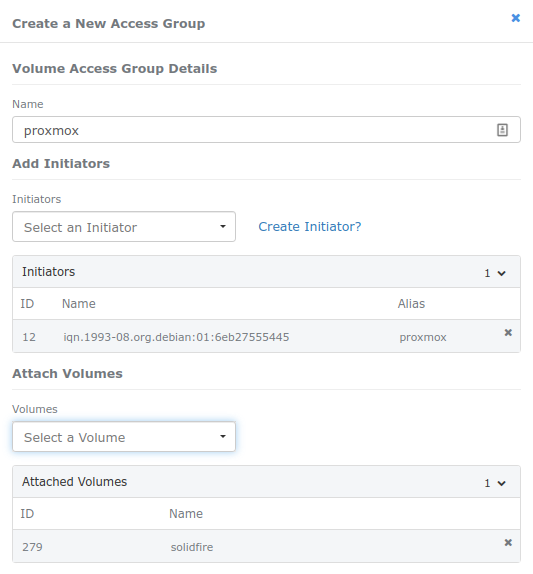The image size is (533, 574).
Task: Collapse the Initiators list chevron
Action: pyautogui.click(x=502, y=273)
